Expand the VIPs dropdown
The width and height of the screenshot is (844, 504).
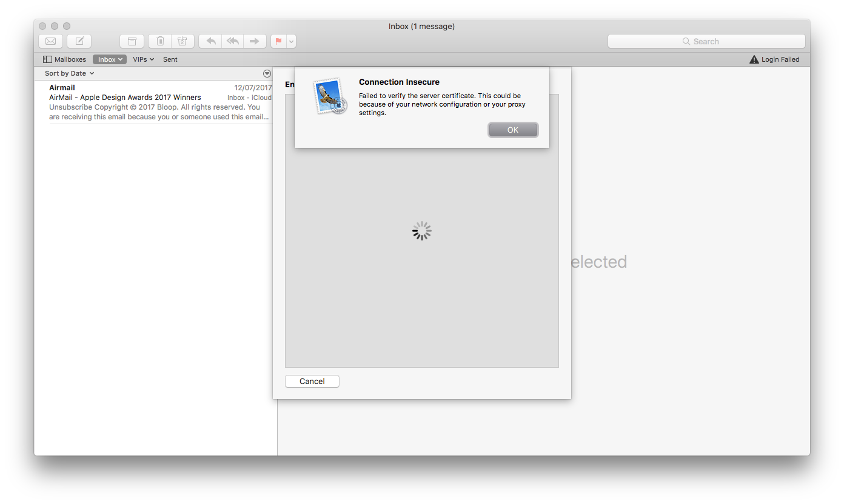click(x=143, y=59)
